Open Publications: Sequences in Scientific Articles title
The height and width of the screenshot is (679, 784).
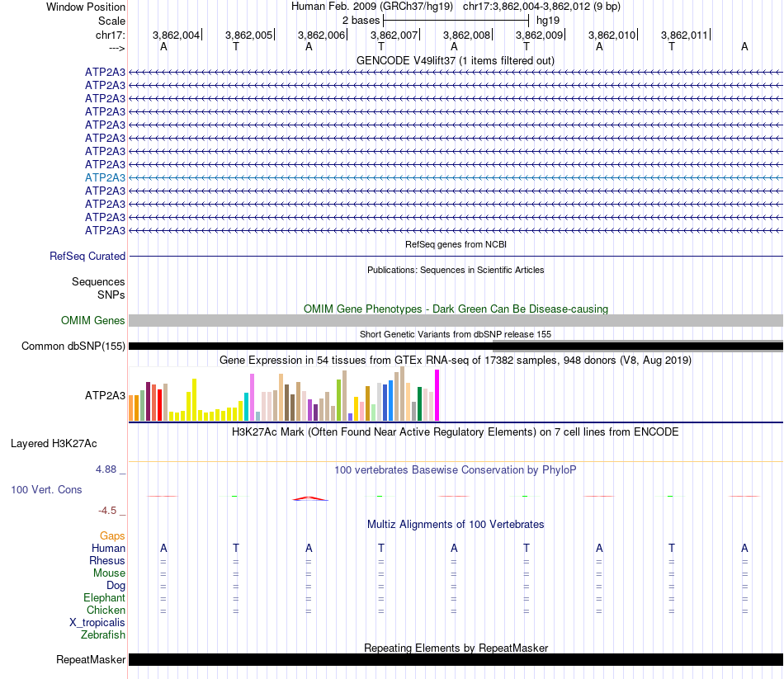coord(456,270)
